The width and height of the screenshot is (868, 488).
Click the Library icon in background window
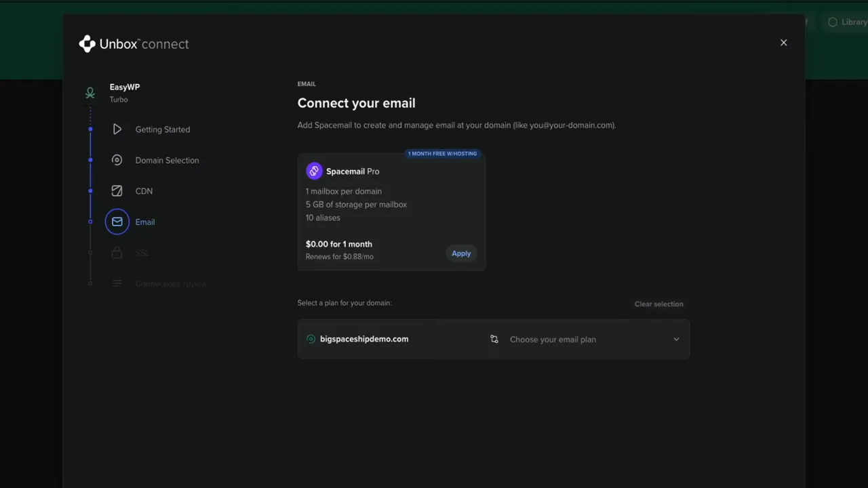(x=833, y=22)
